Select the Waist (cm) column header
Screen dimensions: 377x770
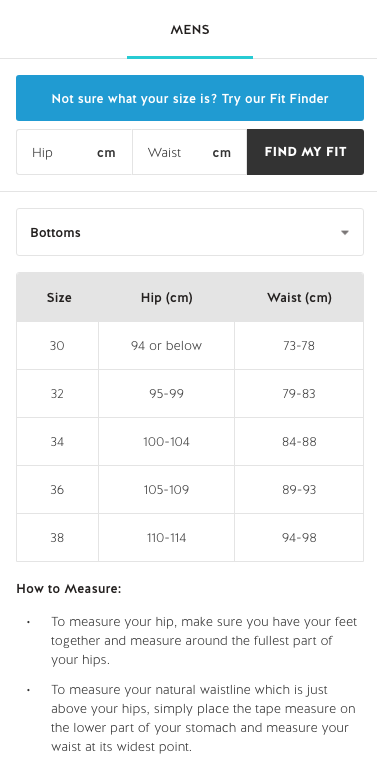[x=299, y=298]
